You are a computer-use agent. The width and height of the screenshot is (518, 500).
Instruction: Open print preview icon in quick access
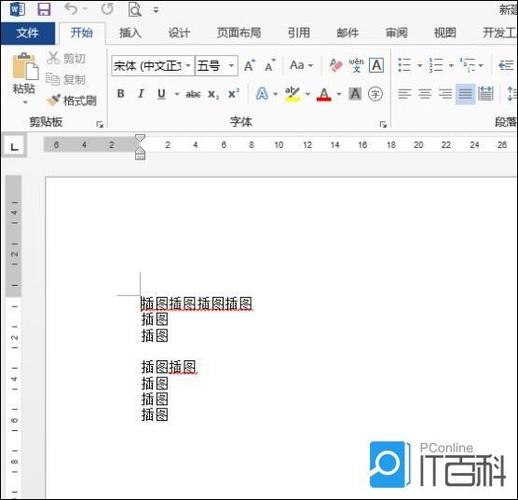(x=135, y=9)
